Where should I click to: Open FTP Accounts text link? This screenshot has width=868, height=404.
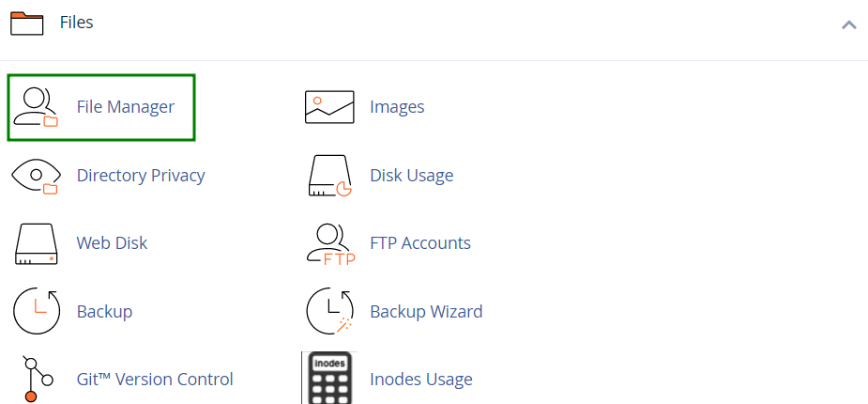click(420, 243)
